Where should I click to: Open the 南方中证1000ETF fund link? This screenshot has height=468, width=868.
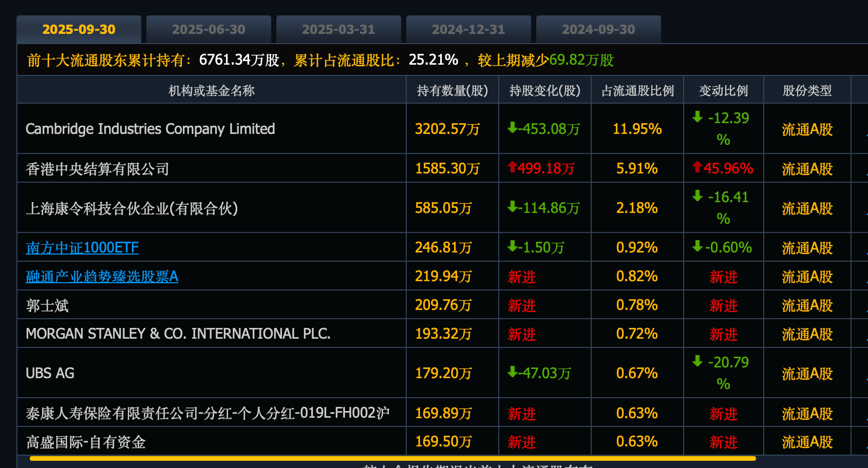[x=82, y=248]
